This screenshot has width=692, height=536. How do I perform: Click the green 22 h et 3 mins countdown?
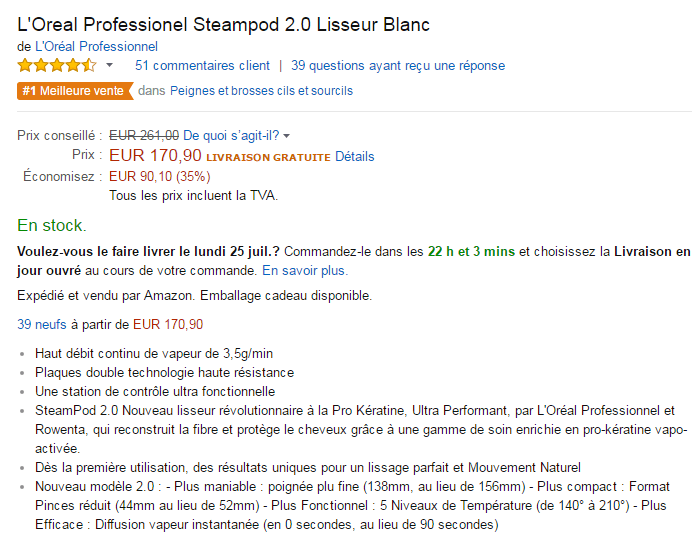[472, 250]
